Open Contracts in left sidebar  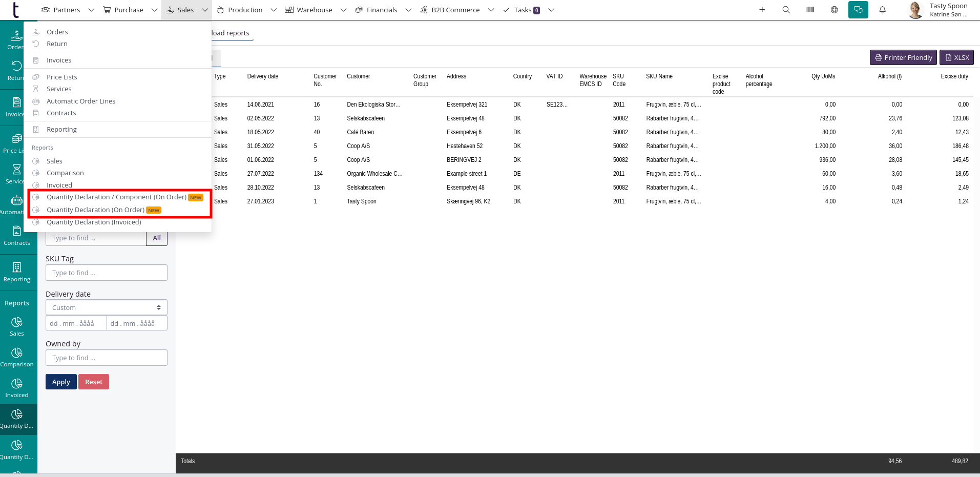pyautogui.click(x=17, y=236)
